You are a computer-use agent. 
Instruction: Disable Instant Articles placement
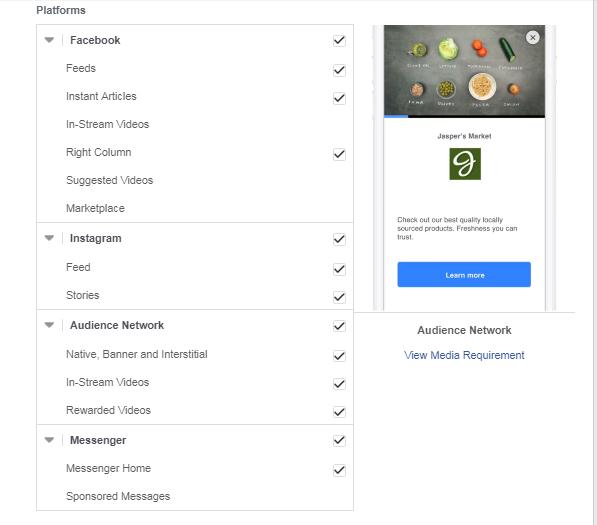pyautogui.click(x=339, y=98)
